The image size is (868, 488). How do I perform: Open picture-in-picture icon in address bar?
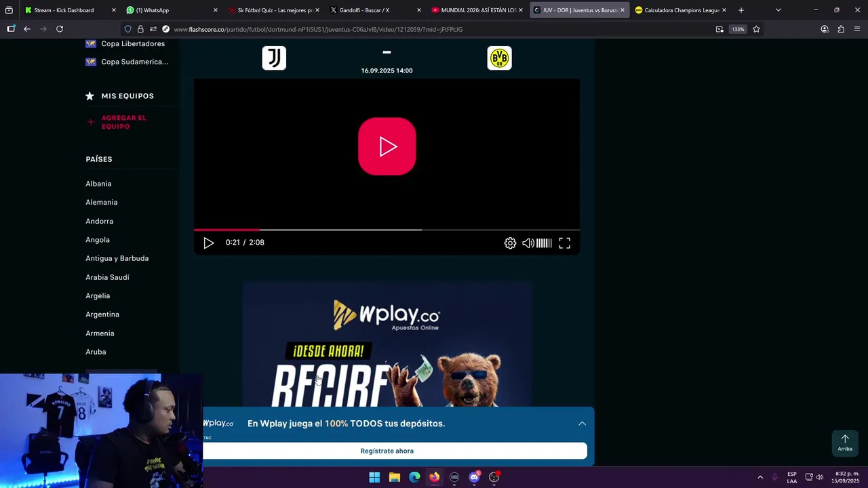(719, 29)
